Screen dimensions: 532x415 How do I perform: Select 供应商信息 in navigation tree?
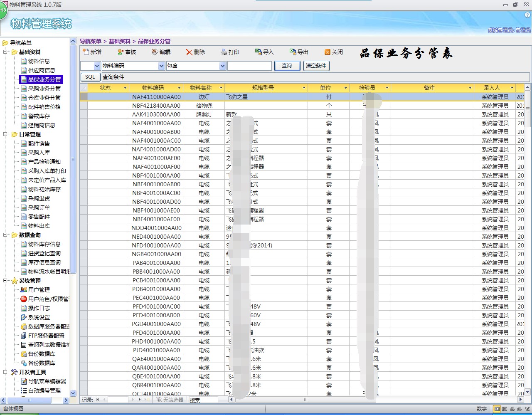tap(42, 70)
